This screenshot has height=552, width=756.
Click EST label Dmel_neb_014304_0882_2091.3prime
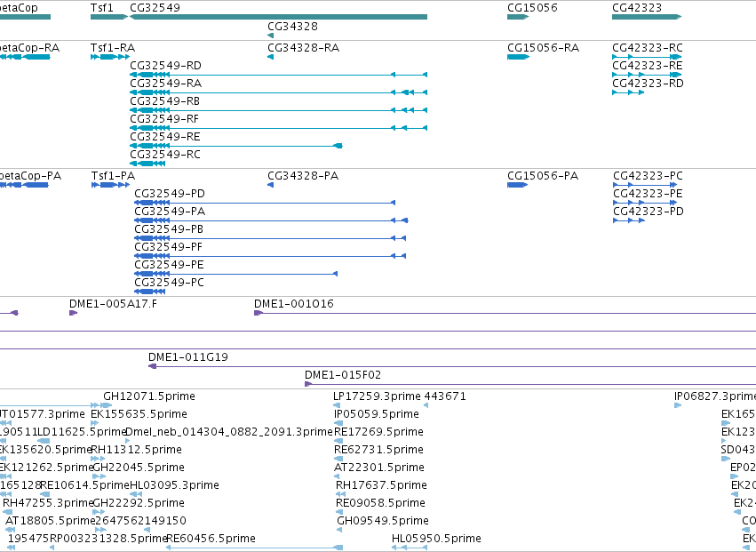pyautogui.click(x=229, y=432)
